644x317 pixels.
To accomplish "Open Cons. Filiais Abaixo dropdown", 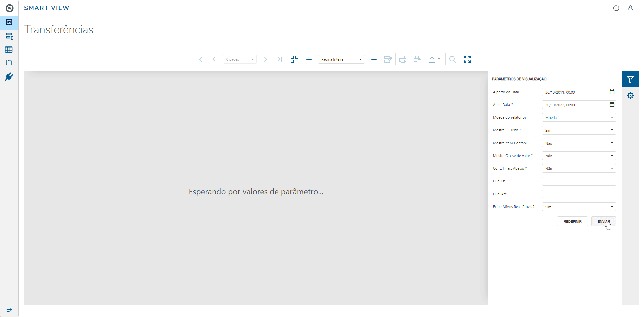I will click(579, 168).
